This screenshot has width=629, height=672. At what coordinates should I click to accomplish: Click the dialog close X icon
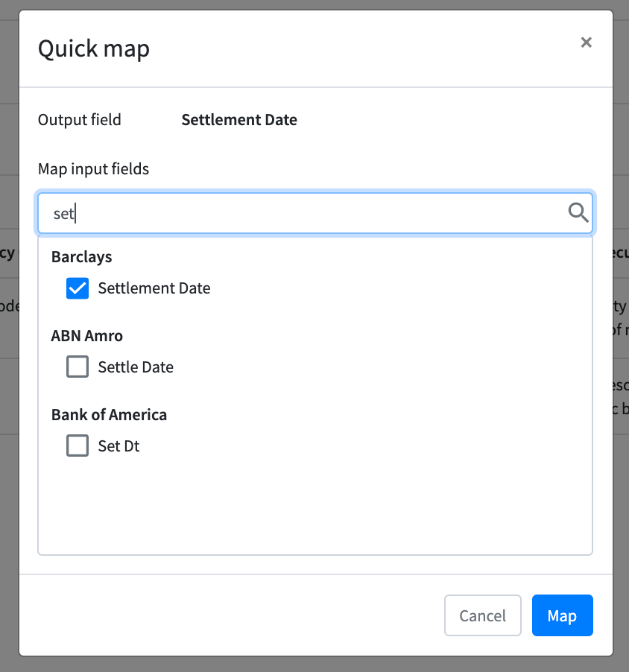[x=587, y=42]
